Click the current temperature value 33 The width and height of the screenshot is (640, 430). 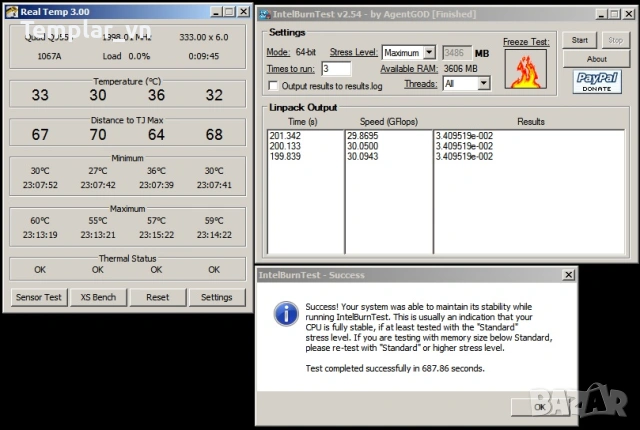pos(40,95)
